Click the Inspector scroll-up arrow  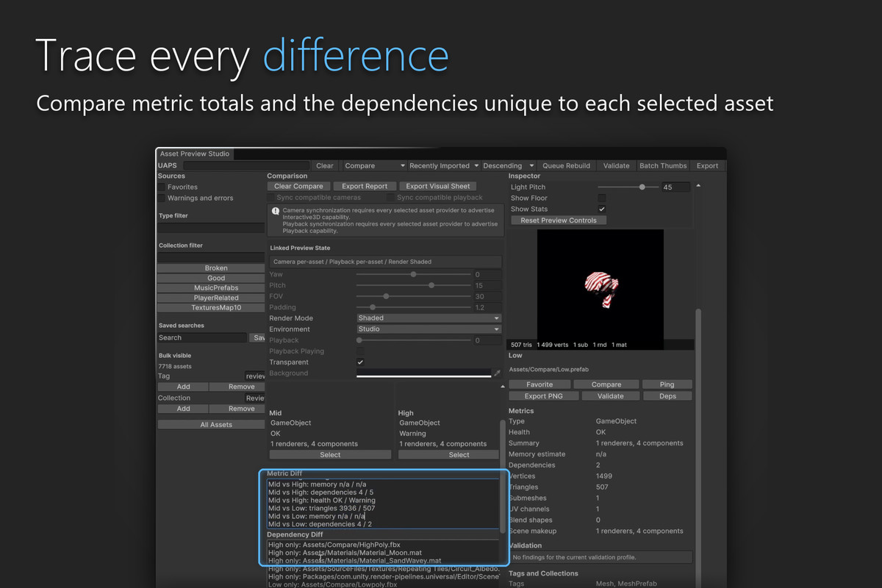tap(698, 186)
